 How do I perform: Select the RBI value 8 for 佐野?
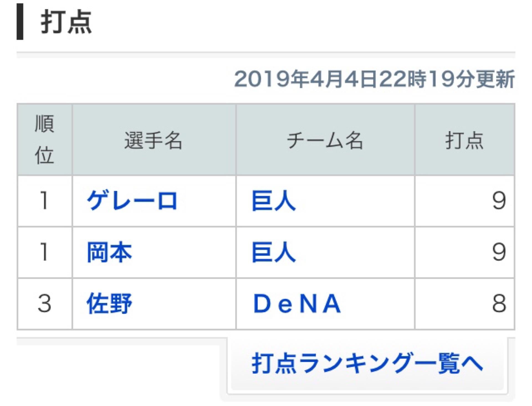pos(499,304)
